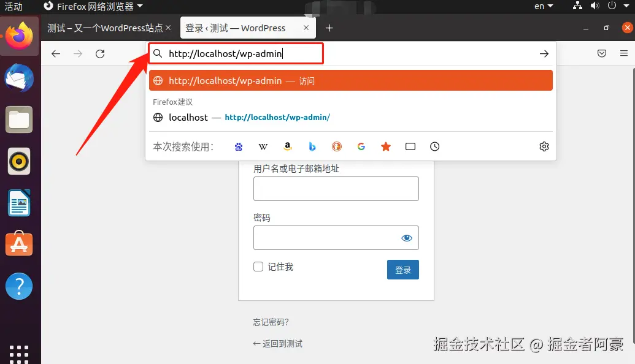Focus the 用户名或电子邮箱地址 input field
Viewport: 635px width, 364px height.
click(336, 189)
